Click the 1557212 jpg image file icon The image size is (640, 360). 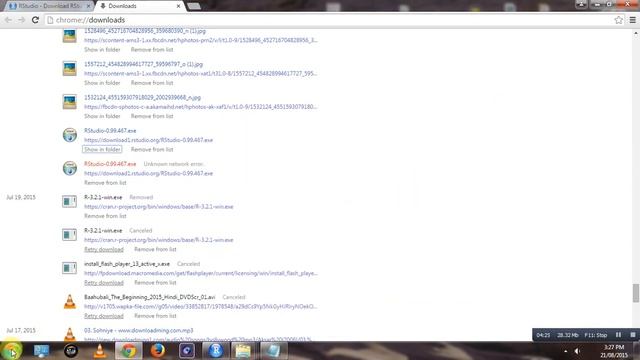click(70, 68)
